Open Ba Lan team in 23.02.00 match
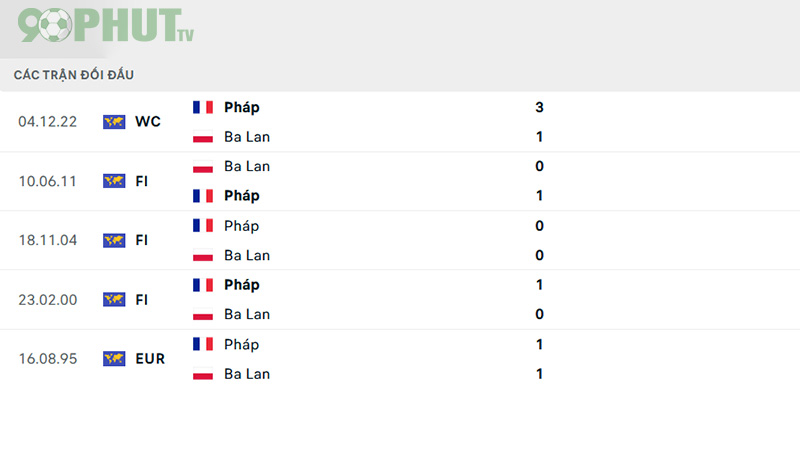 247,314
